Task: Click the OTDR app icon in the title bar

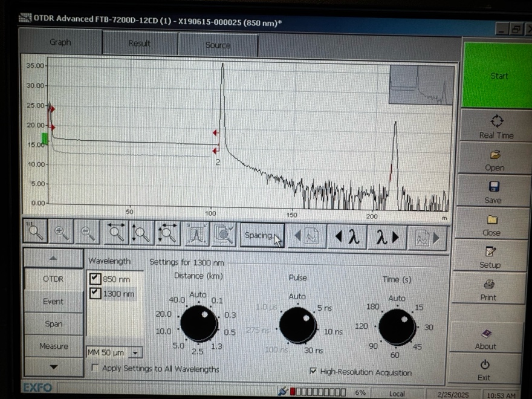Action: 25,18
